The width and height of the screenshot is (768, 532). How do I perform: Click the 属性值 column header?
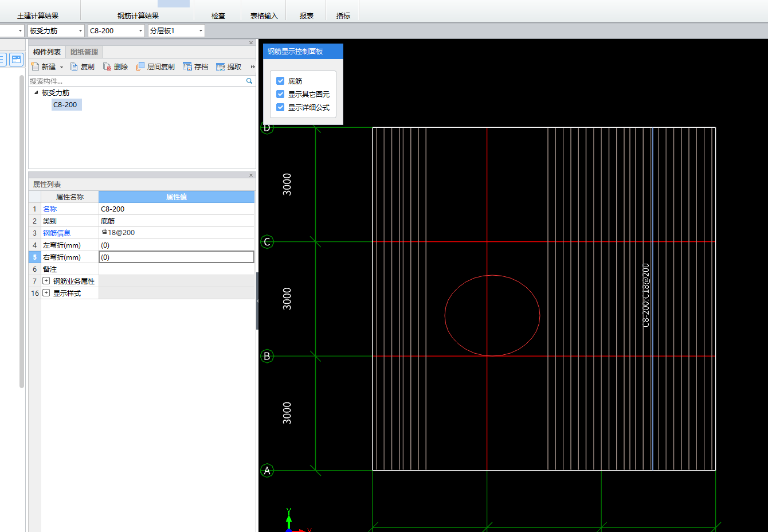click(177, 197)
